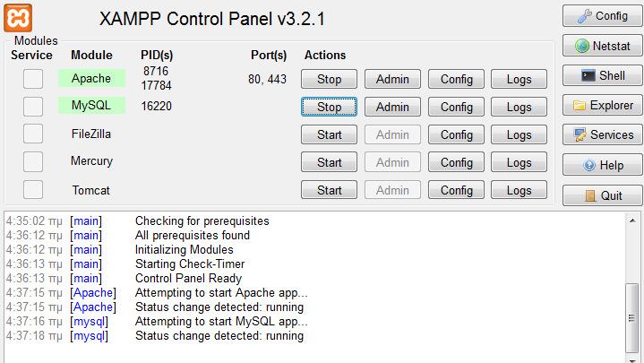Viewport: 644px width, 363px height.
Task: Open Services via its icon
Action: [580, 134]
